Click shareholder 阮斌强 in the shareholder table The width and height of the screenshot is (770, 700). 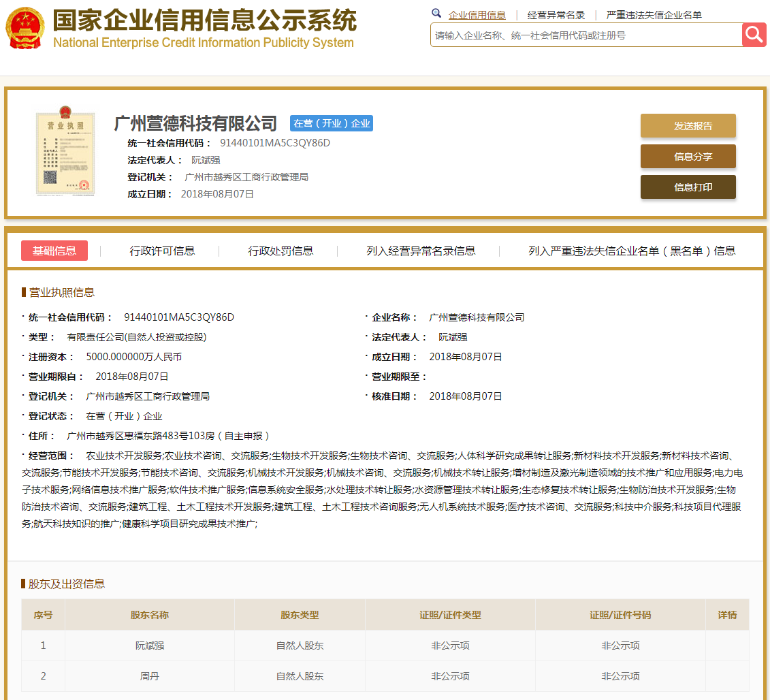tap(150, 646)
